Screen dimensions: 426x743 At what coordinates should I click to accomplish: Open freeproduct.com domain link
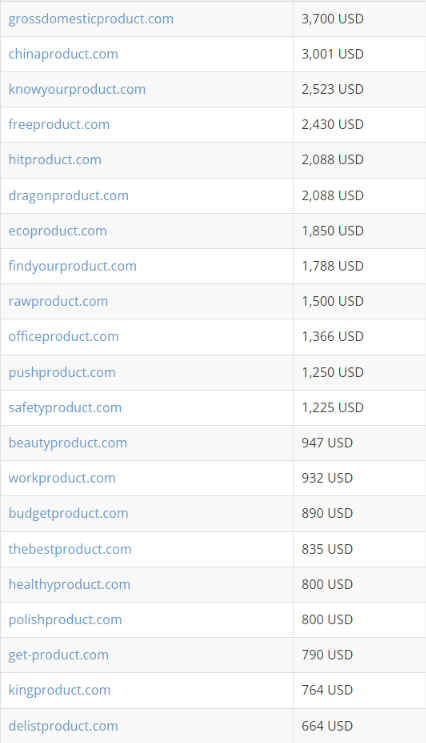(x=59, y=125)
